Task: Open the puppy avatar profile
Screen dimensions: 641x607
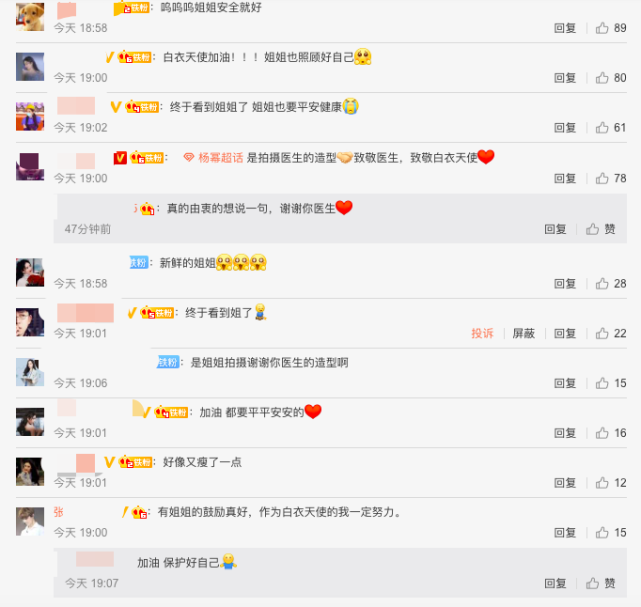Action: coord(30,17)
